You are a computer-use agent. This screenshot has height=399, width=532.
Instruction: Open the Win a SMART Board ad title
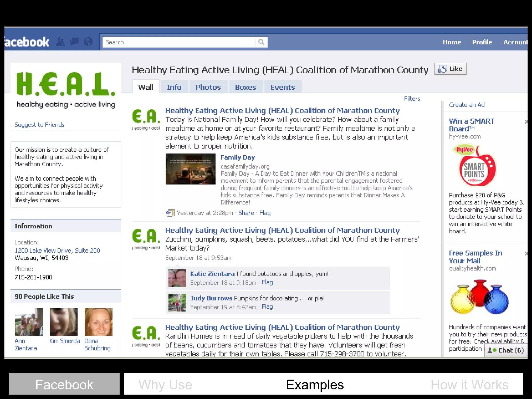click(472, 125)
